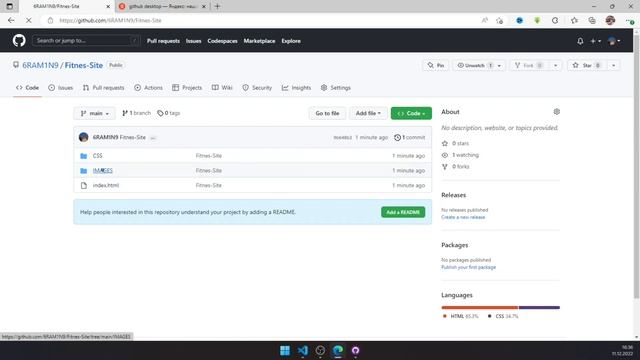Open the 0 forks link
The image size is (640, 360).
click(x=456, y=167)
